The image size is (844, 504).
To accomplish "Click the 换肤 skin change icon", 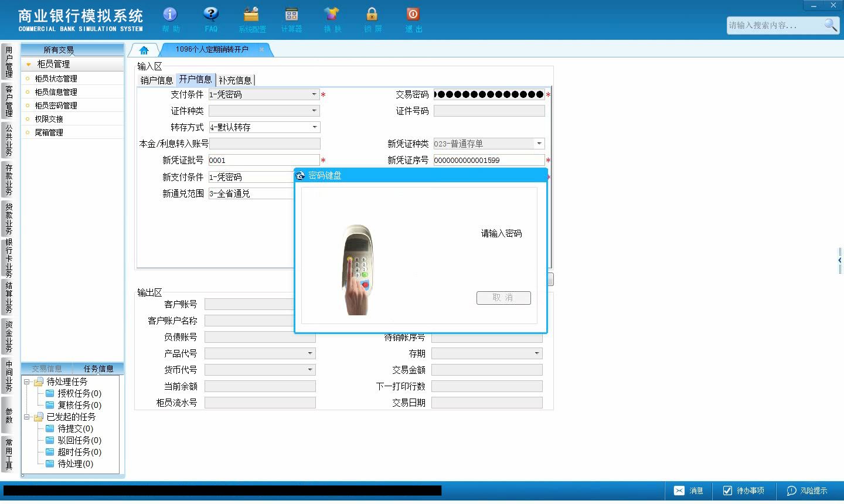I will (332, 14).
